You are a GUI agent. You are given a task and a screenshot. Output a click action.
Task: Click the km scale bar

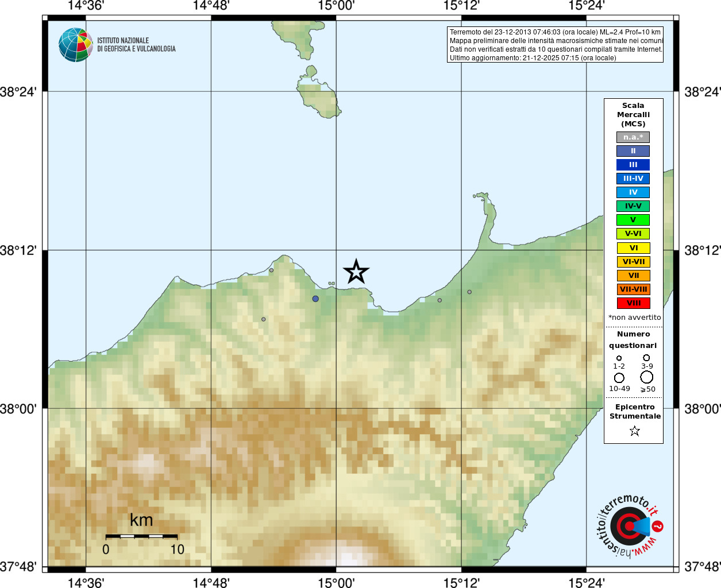pos(141,536)
